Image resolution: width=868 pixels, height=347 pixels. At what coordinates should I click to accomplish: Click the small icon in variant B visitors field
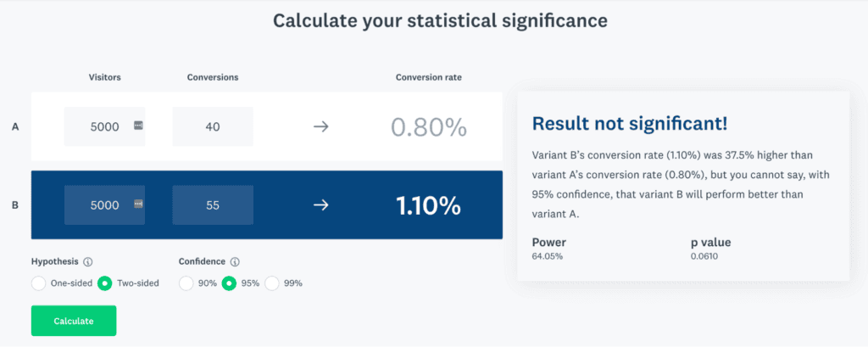[x=138, y=204]
